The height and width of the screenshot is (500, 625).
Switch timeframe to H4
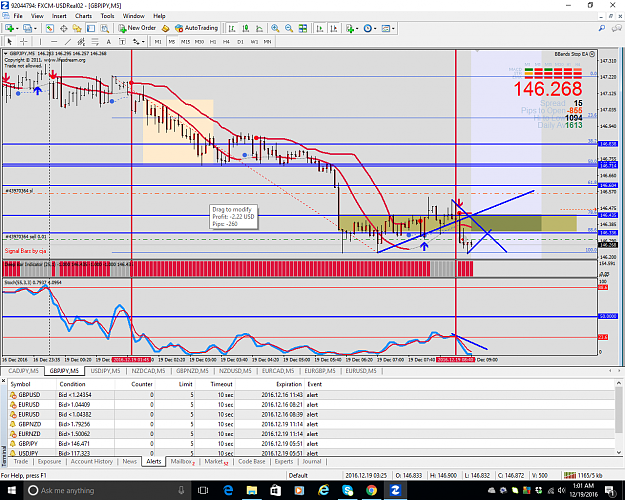coord(226,41)
